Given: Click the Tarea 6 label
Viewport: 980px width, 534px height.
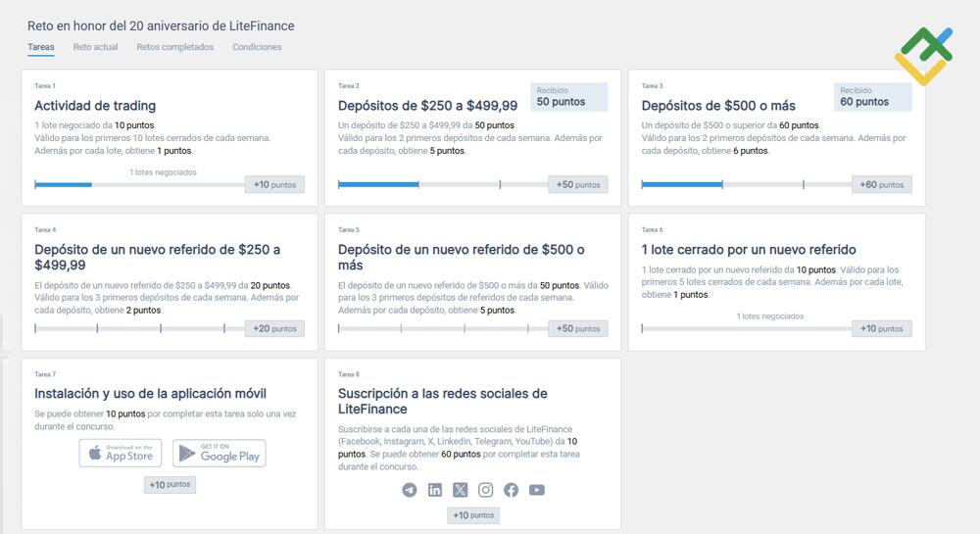Looking at the screenshot, I should 652,230.
